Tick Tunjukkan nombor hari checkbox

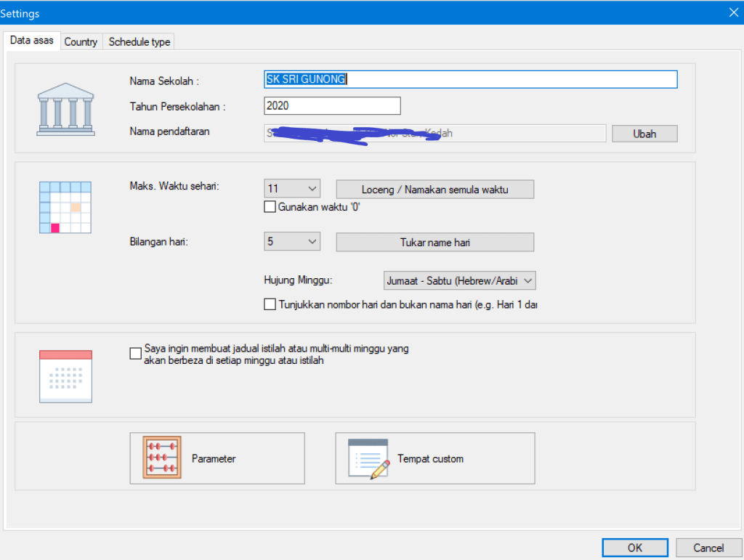[270, 304]
